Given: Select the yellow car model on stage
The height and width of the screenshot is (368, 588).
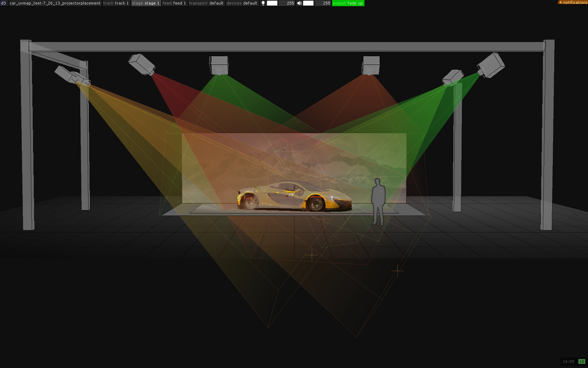Looking at the screenshot, I should pos(294,196).
